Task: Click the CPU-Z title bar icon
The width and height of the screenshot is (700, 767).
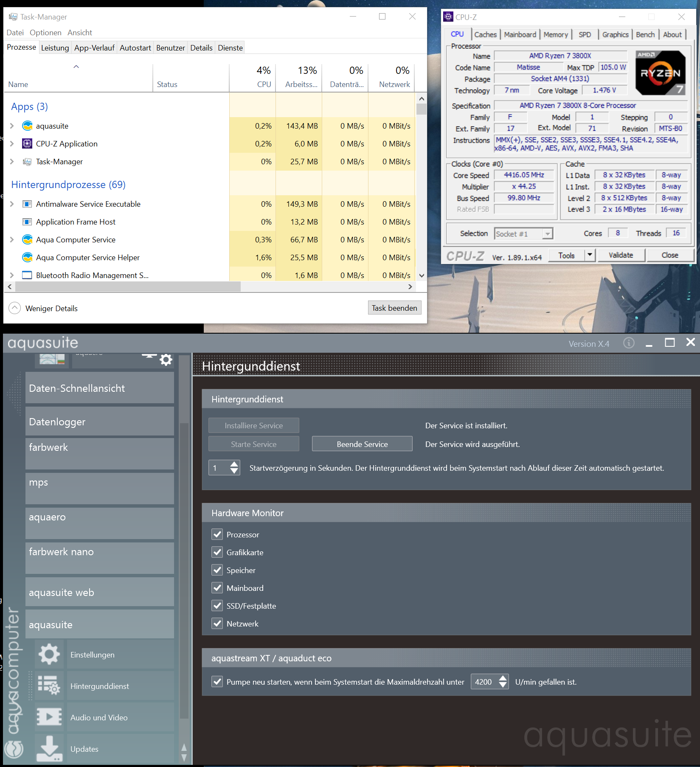Action: click(448, 17)
